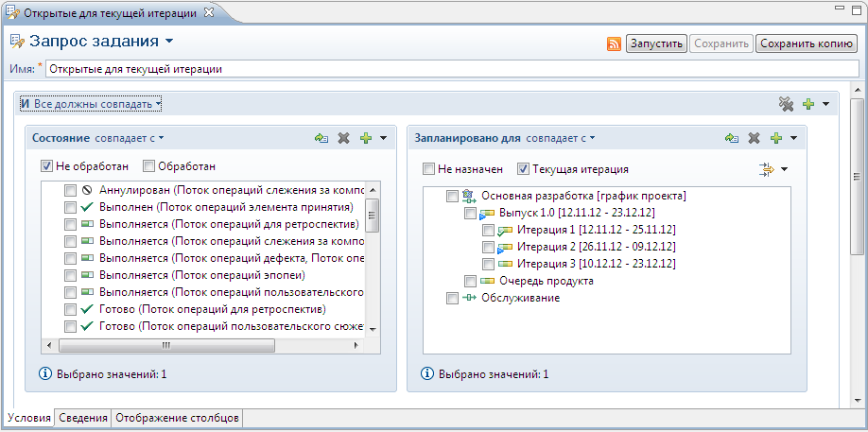Check Выполнен (Поток операций элемента принятия) checkbox
868x432 pixels.
[70, 207]
